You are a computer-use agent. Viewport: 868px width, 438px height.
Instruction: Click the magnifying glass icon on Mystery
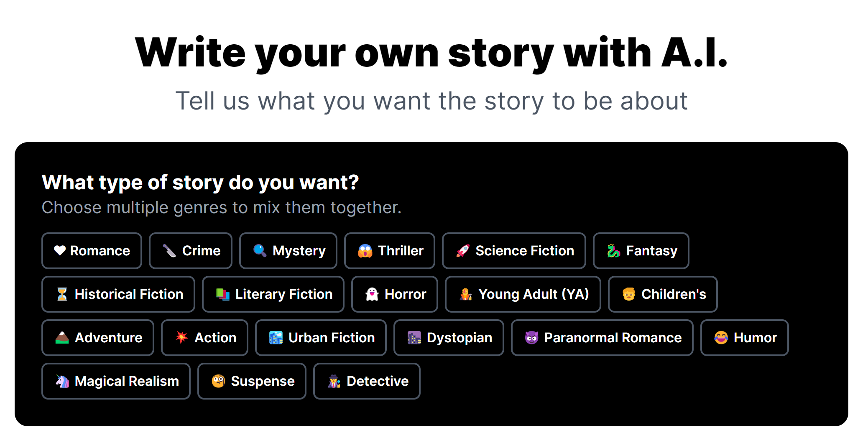coord(259,251)
